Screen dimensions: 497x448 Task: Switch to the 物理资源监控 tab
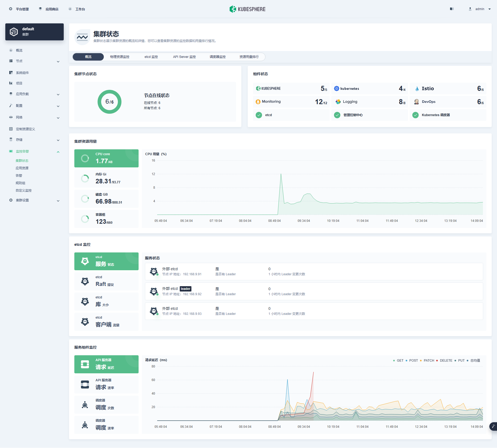click(x=120, y=57)
